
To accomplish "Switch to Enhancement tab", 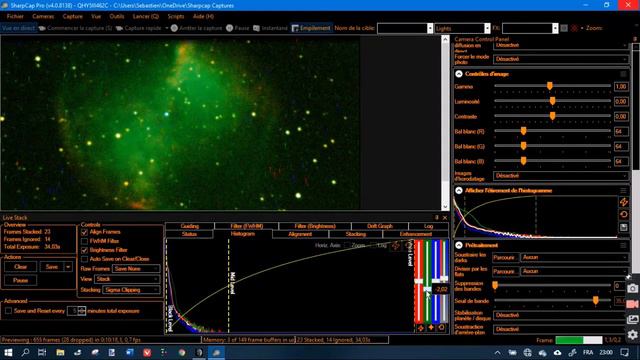I will click(x=416, y=234).
